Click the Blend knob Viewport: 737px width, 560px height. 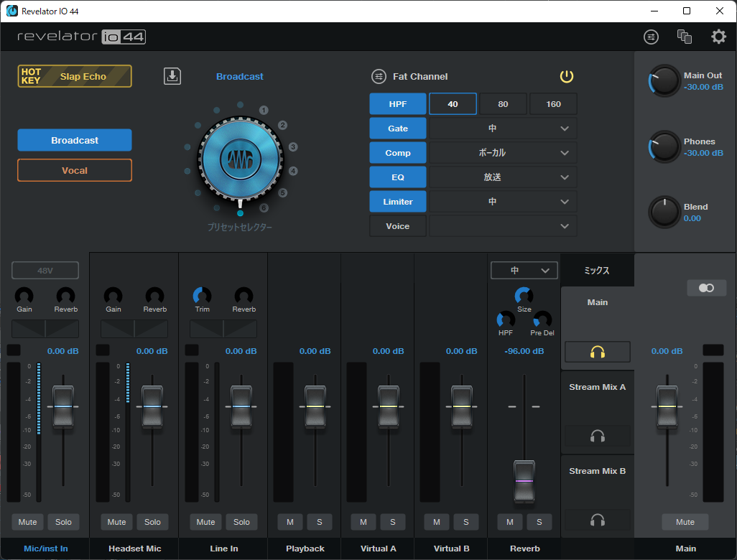click(664, 212)
